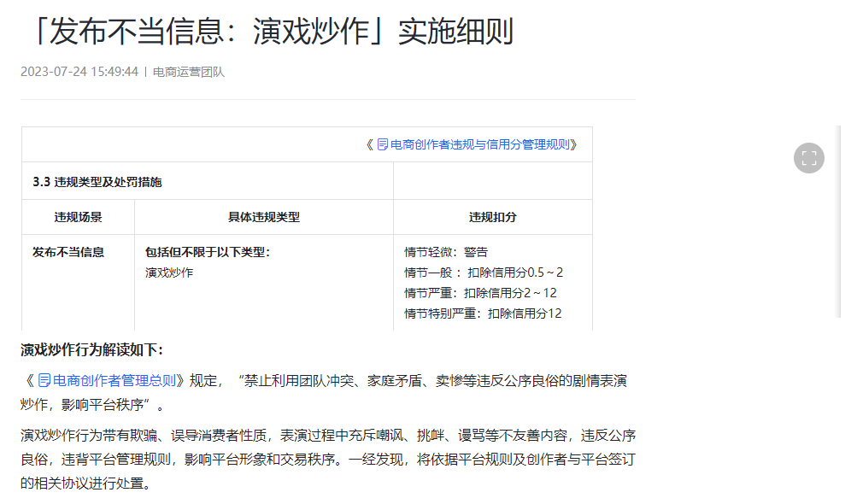
Task: Click the 情节特别严重：扣除信用分12 line
Action: 483,314
